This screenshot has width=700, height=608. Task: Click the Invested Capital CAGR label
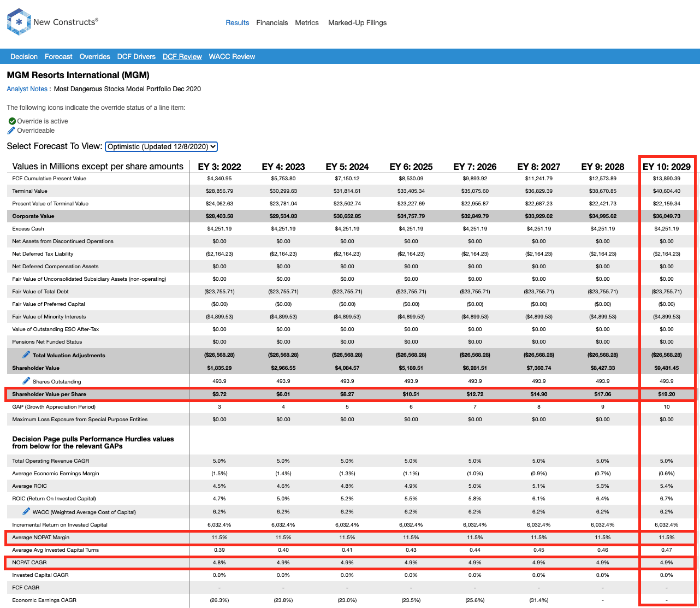(40, 575)
